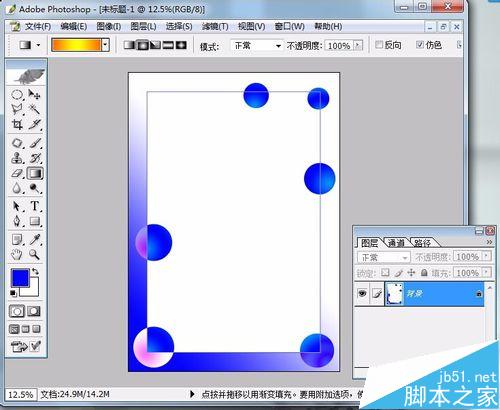Image resolution: width=500 pixels, height=410 pixels.
Task: Switch to Standard editing mode
Action: pos(17,311)
